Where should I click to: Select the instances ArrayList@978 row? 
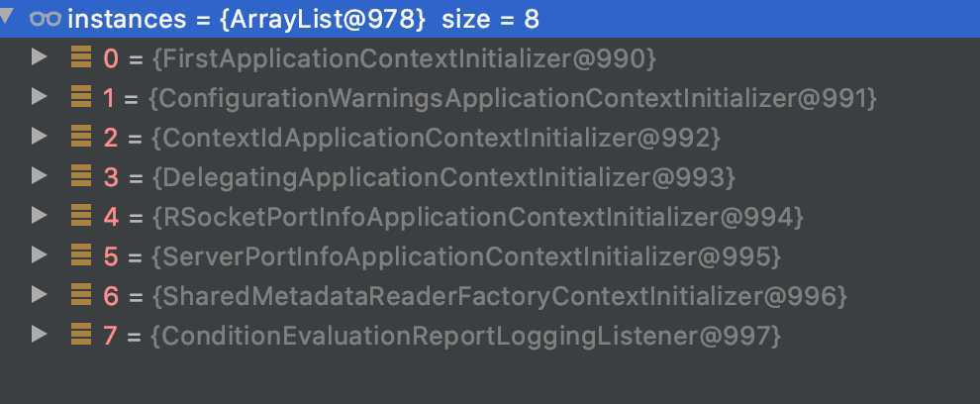490,19
